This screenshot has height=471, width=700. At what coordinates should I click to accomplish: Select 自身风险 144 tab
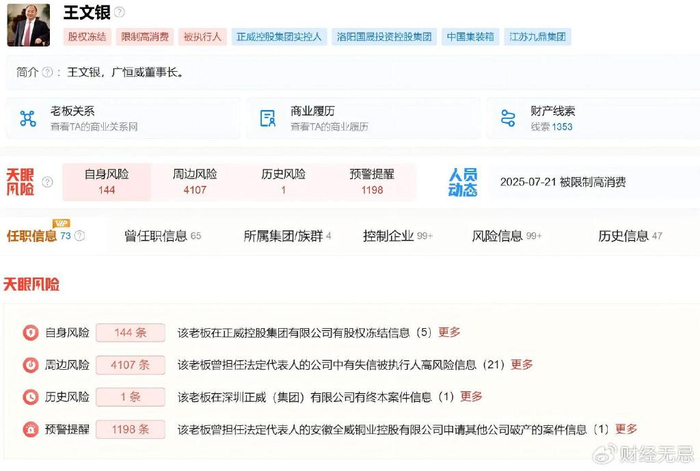pyautogui.click(x=107, y=182)
